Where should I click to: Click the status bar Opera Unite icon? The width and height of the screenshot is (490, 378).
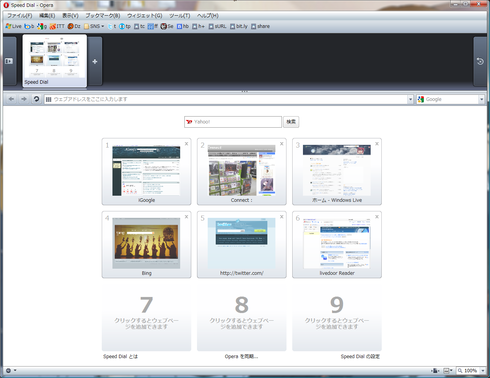435,370
